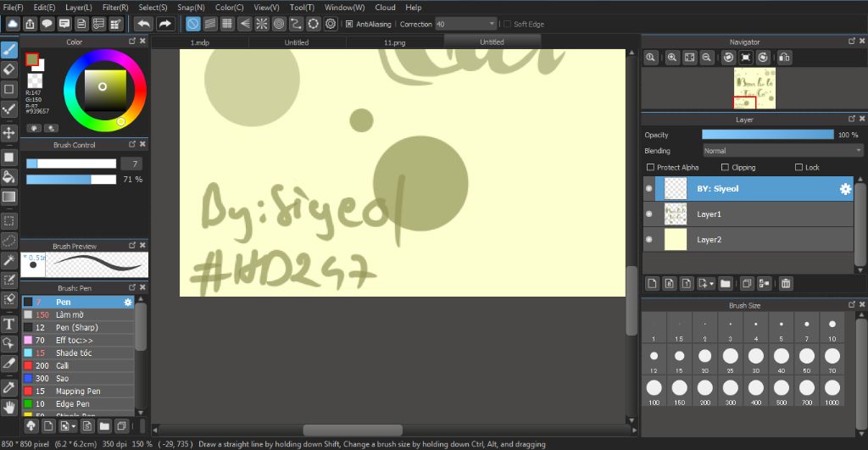Open the cloud icon in top toolbar
This screenshot has height=450, width=868.
12,24
